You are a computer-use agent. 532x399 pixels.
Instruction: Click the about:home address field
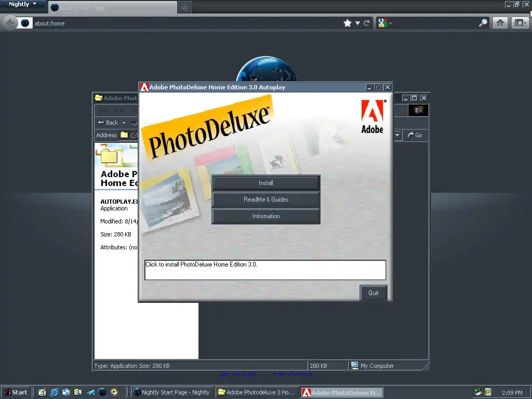187,23
